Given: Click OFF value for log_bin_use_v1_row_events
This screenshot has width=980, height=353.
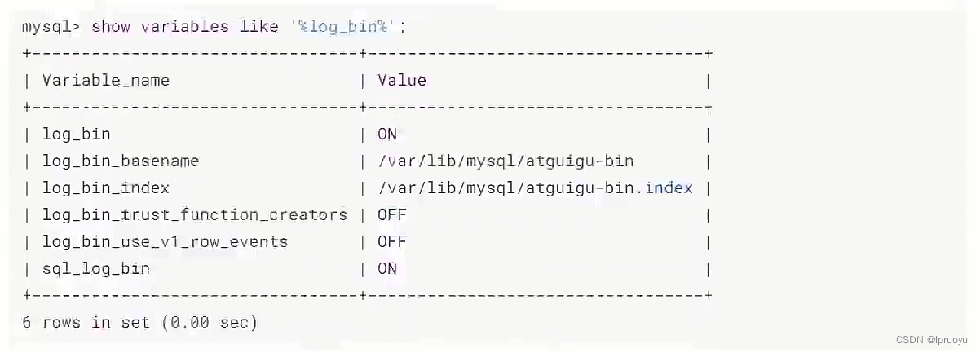Looking at the screenshot, I should (x=392, y=241).
